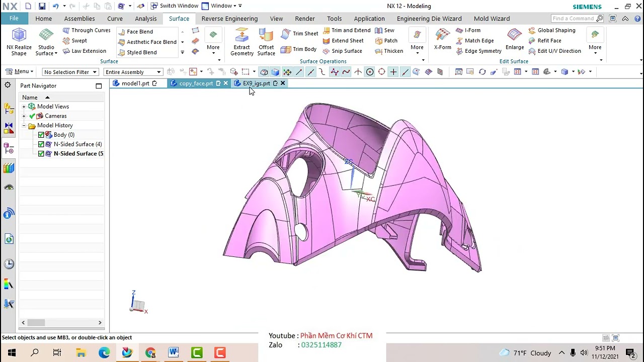Open the Law Extension tool

[x=84, y=51]
